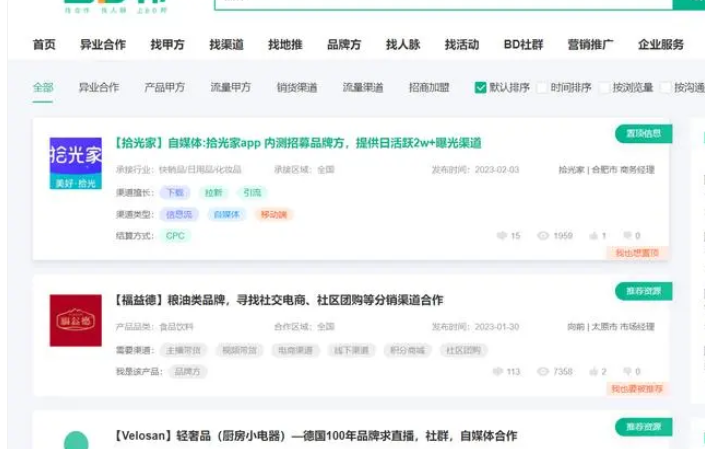This screenshot has width=705, height=449.
Task: Open 福益德 粮油类品牌 listing title
Action: pyautogui.click(x=278, y=300)
